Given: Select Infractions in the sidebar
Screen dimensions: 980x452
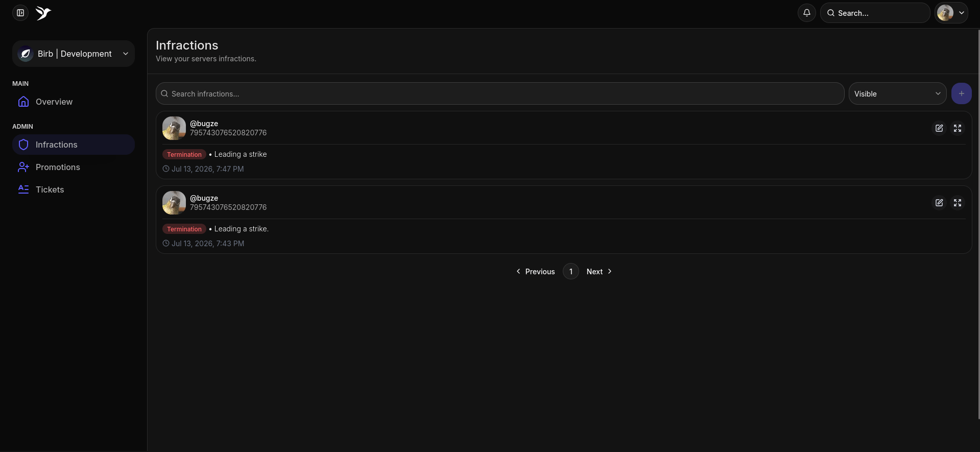Looking at the screenshot, I should (x=74, y=145).
